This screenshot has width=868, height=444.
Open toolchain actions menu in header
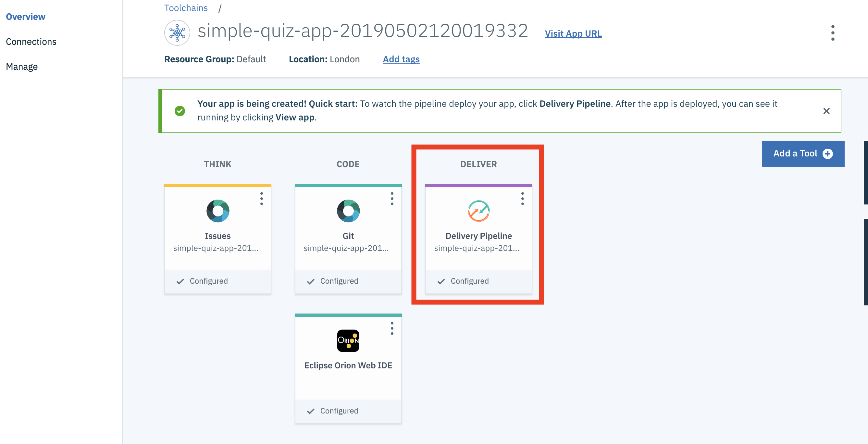pos(833,33)
